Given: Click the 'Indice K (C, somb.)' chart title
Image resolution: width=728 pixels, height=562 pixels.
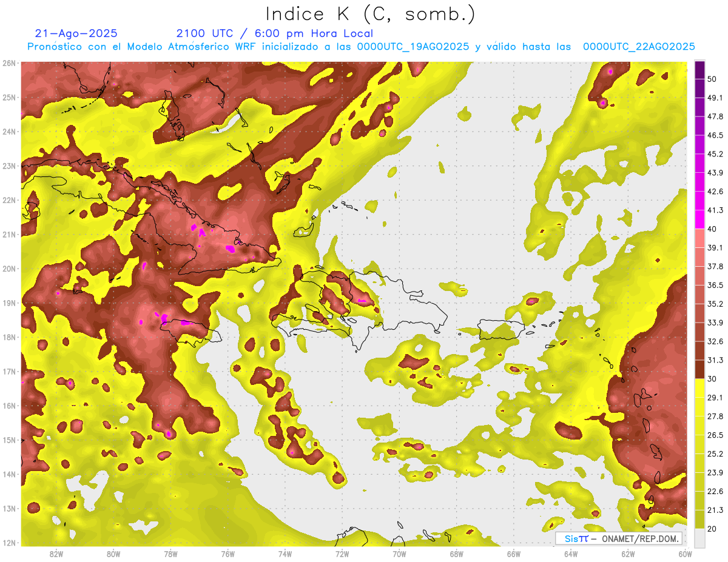Looking at the screenshot, I should click(x=371, y=14).
